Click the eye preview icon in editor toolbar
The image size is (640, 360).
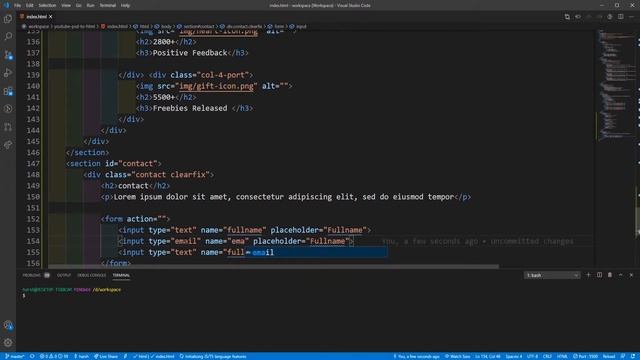click(578, 17)
